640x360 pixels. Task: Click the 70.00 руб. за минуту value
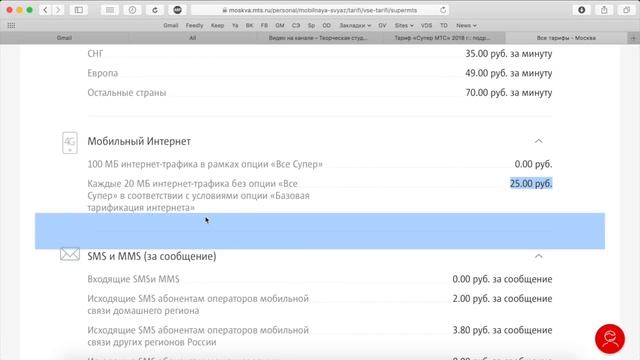509,93
